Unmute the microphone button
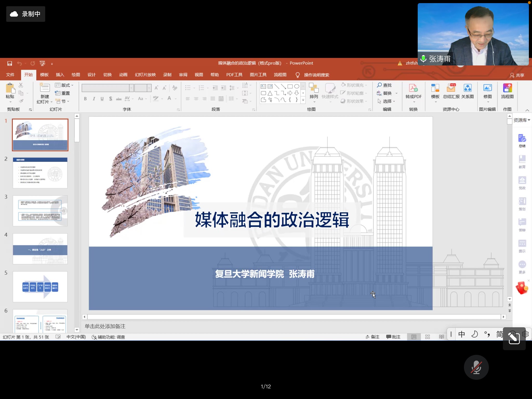Image resolution: width=532 pixels, height=399 pixels. pyautogui.click(x=476, y=367)
